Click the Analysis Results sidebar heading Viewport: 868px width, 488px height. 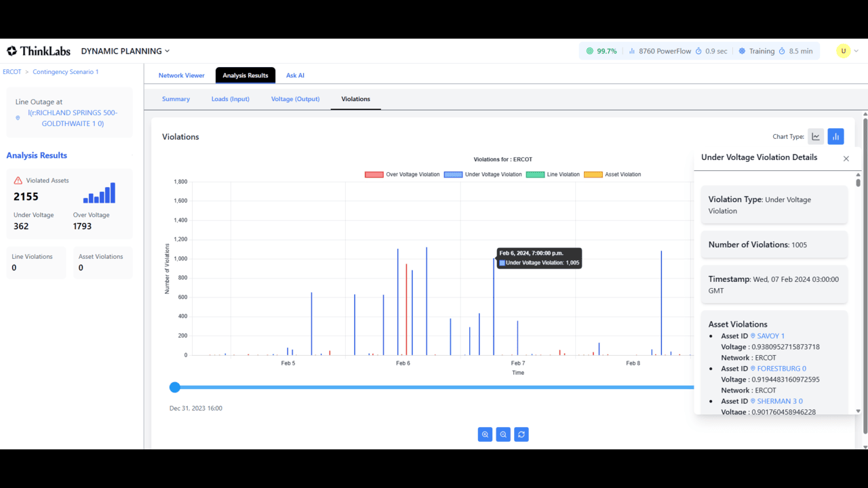click(x=37, y=155)
